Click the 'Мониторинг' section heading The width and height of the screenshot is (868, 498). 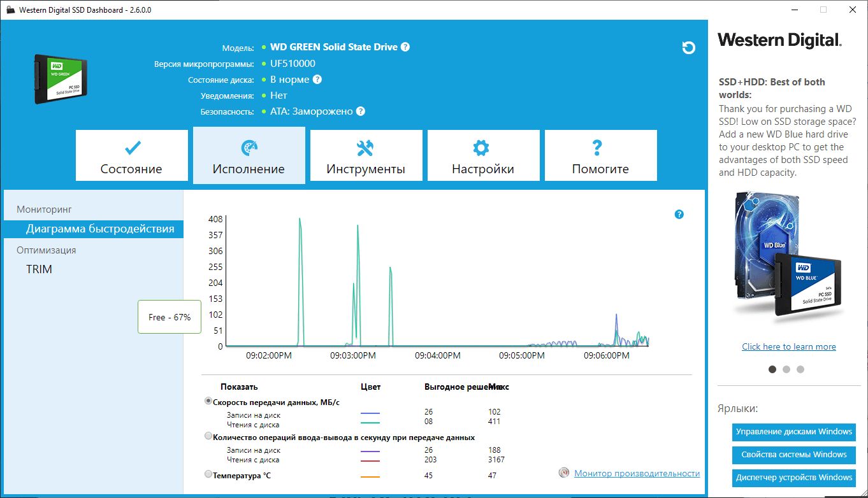tap(45, 209)
